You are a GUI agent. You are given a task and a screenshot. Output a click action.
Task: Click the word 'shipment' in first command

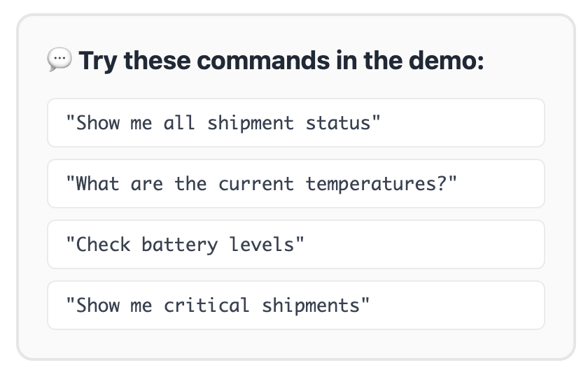pos(250,123)
